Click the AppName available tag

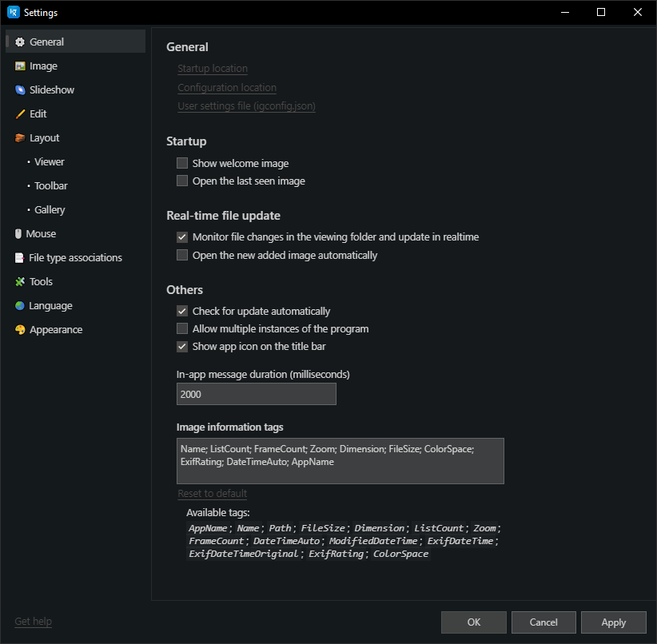coord(207,528)
